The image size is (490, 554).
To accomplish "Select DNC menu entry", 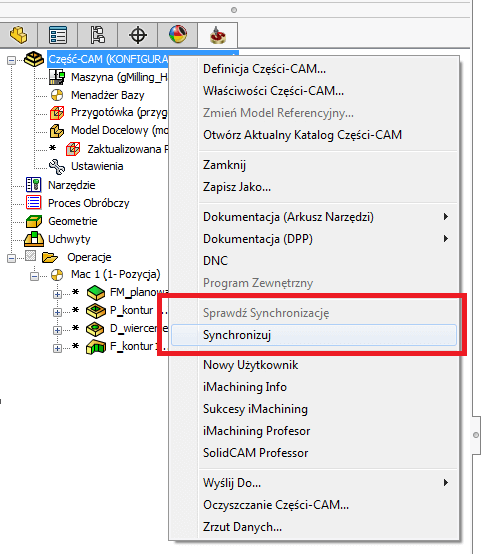I will 314,261.
